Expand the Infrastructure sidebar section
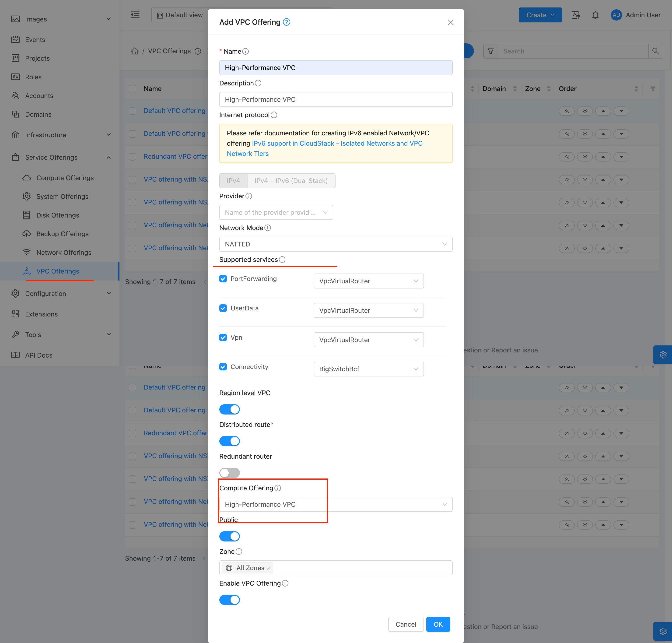The width and height of the screenshot is (672, 643). (60, 135)
